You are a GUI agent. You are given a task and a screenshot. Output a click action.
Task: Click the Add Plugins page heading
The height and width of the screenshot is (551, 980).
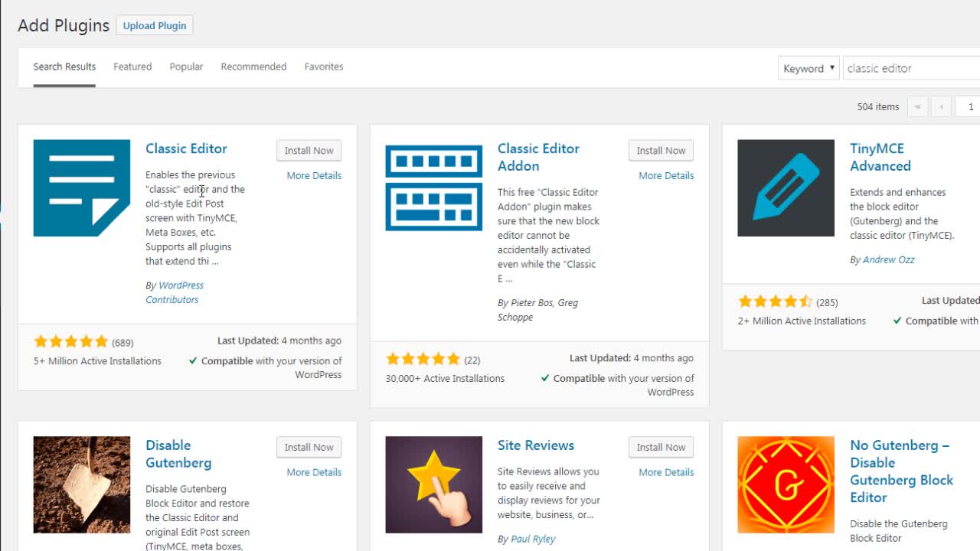64,25
